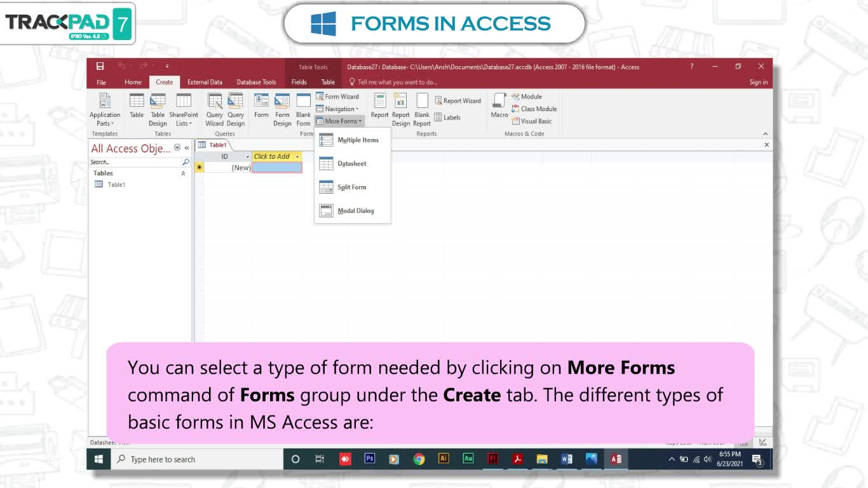Viewport: 868px width, 488px height.
Task: Open the Click to Add column dropdown
Action: pos(297,156)
